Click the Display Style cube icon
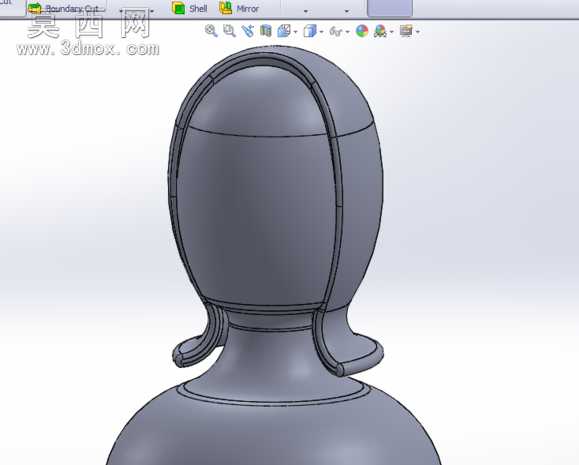This screenshot has width=579, height=465. (x=310, y=31)
